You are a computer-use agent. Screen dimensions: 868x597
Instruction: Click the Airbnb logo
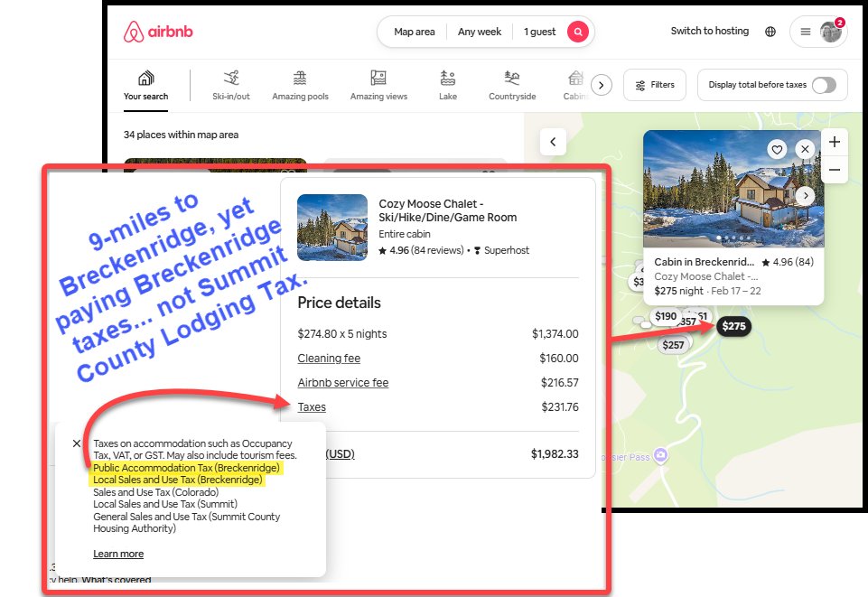click(x=159, y=30)
